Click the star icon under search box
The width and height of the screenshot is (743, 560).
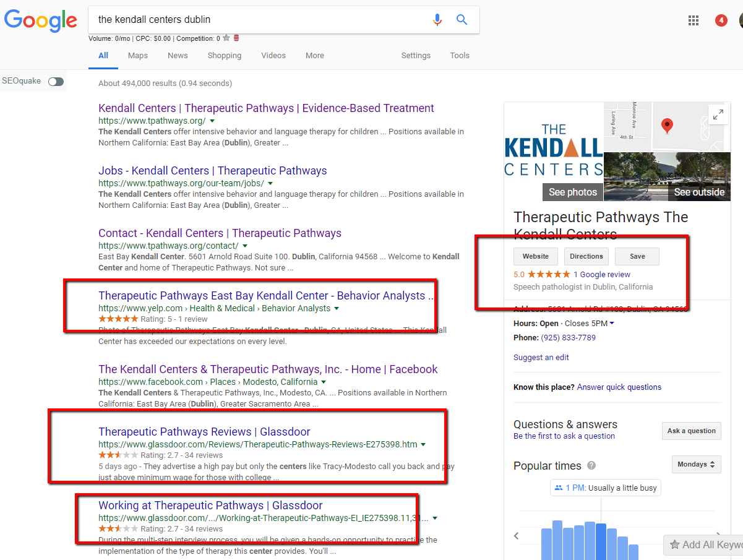226,38
